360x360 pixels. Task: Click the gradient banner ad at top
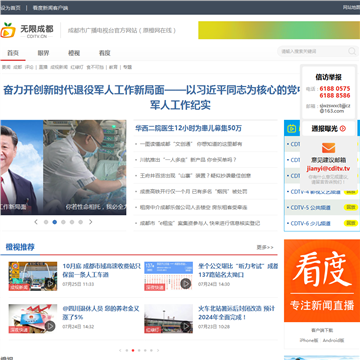pos(279,30)
